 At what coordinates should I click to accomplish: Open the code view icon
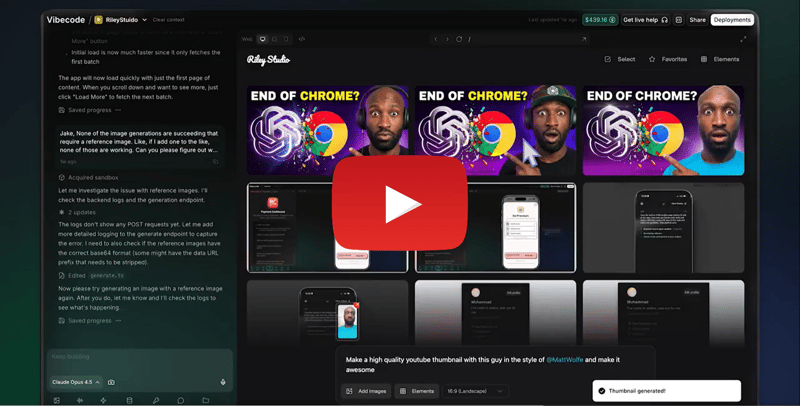(x=302, y=39)
